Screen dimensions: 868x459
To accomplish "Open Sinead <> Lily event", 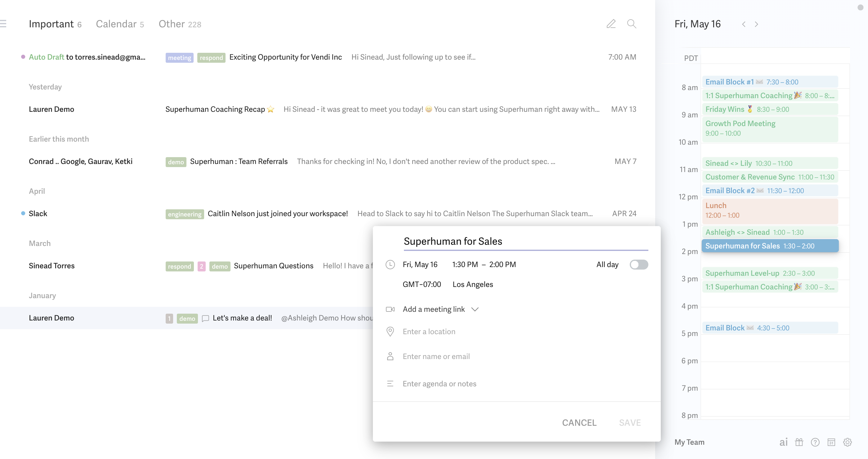I will tap(770, 163).
